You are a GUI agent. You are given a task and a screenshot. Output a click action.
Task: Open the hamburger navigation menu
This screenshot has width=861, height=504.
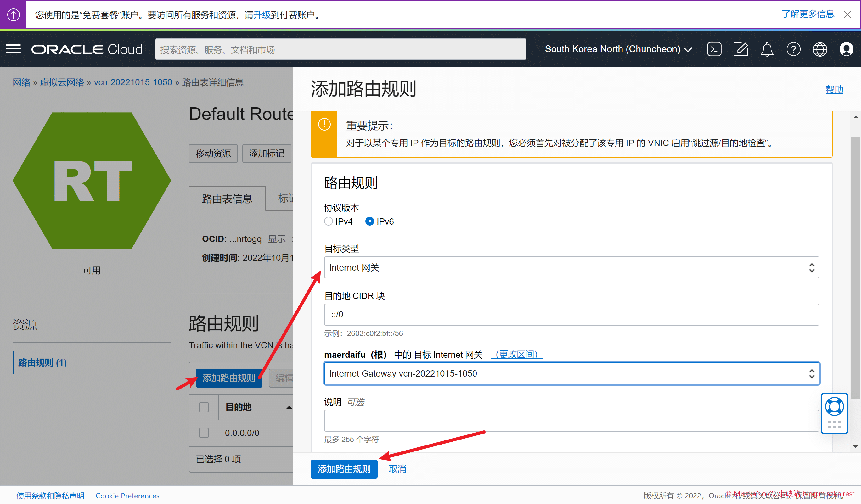[x=13, y=49]
